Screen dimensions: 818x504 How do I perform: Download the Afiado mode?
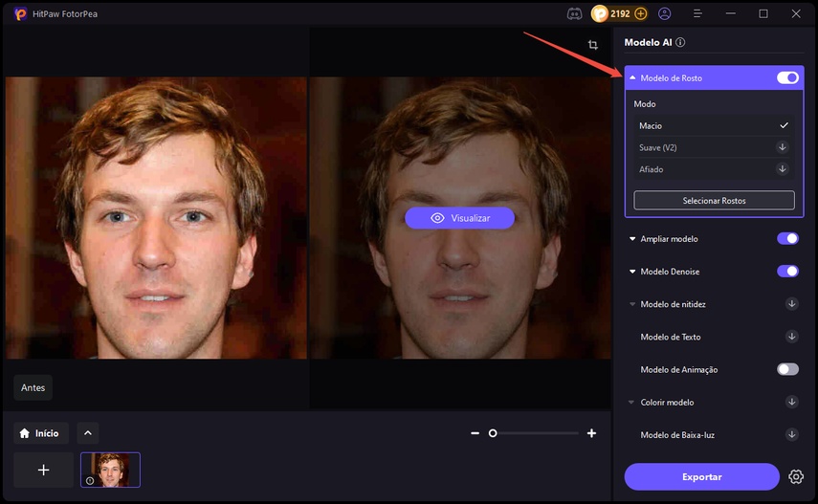pos(782,169)
